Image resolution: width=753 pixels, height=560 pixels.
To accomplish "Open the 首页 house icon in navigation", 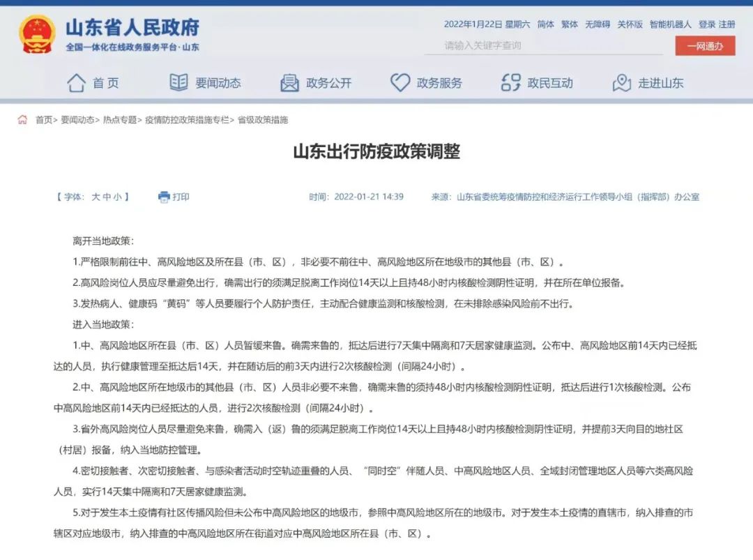I will pos(77,83).
